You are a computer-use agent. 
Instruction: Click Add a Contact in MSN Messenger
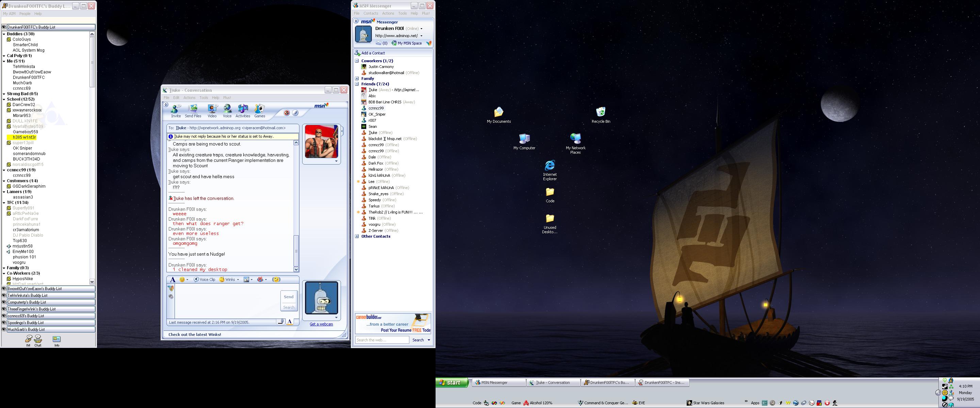pos(370,53)
